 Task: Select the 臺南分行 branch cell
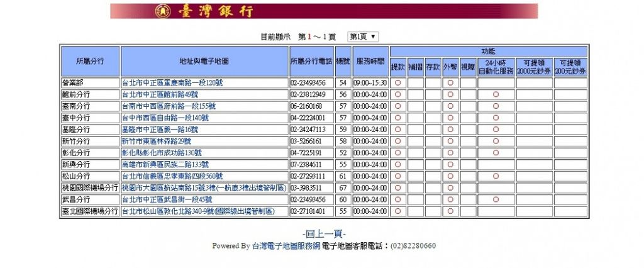[91, 106]
